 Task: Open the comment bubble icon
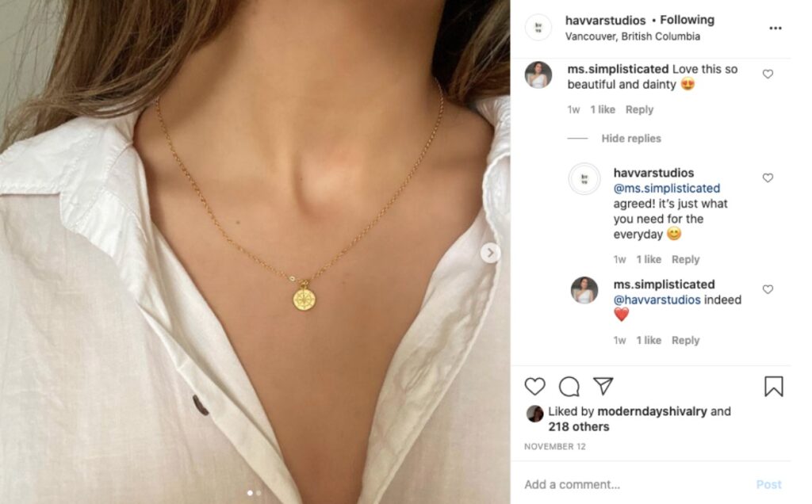point(569,386)
